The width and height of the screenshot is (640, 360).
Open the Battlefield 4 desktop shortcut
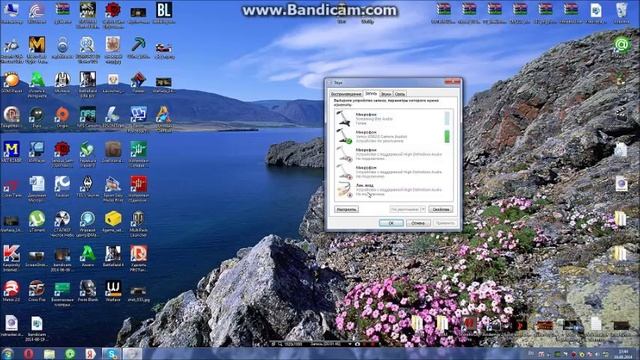(x=113, y=256)
